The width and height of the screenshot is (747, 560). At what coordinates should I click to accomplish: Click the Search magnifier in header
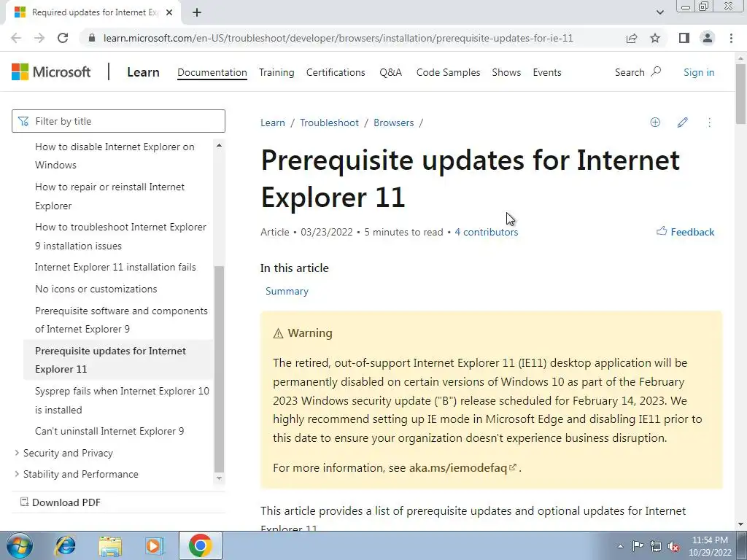656,72
